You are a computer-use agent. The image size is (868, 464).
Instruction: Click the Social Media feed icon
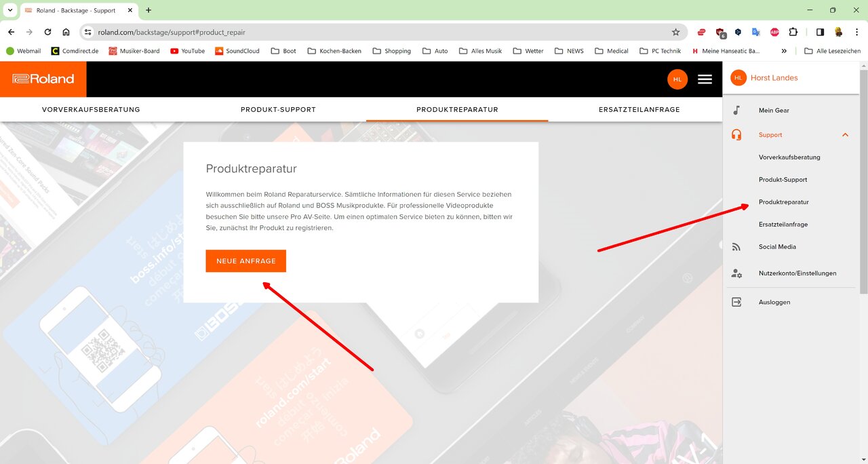click(736, 247)
